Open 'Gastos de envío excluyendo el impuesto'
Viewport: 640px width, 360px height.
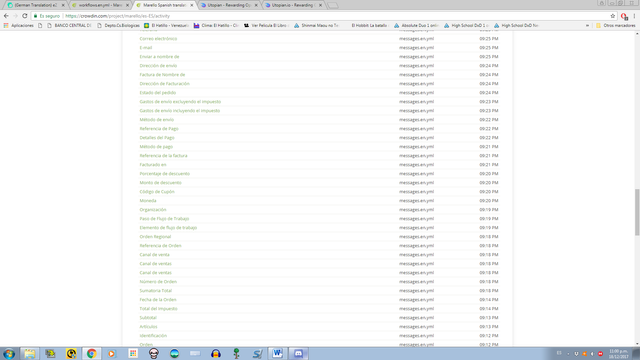click(180, 102)
